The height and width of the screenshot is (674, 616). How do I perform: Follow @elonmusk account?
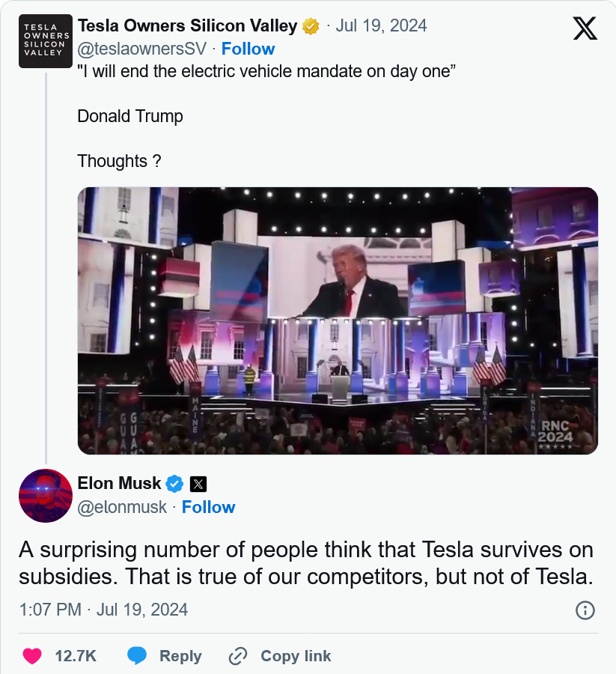click(208, 507)
